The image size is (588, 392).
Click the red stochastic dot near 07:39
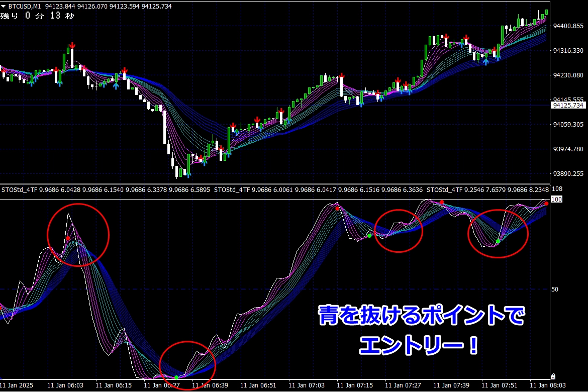442,203
